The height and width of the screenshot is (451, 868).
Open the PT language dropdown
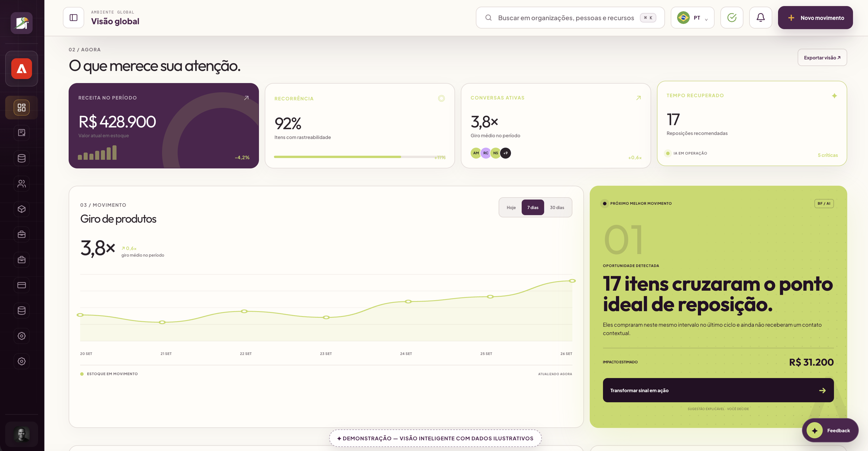coord(692,18)
